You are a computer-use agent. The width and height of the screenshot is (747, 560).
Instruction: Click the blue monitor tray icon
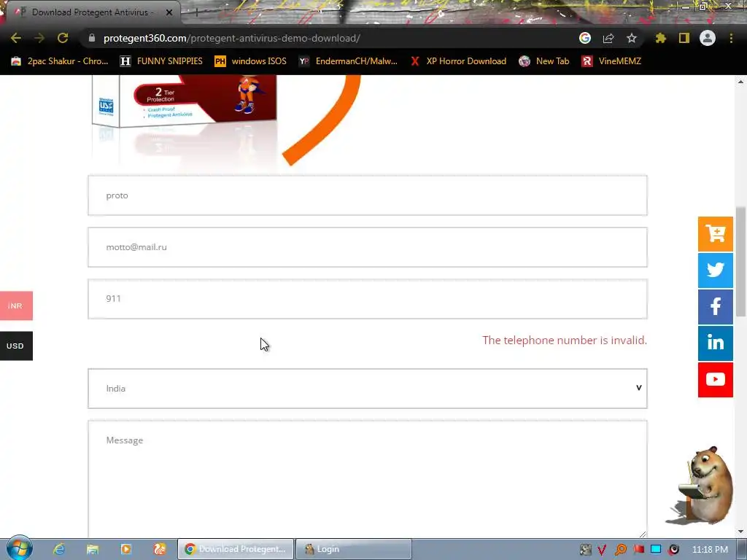[x=656, y=550]
